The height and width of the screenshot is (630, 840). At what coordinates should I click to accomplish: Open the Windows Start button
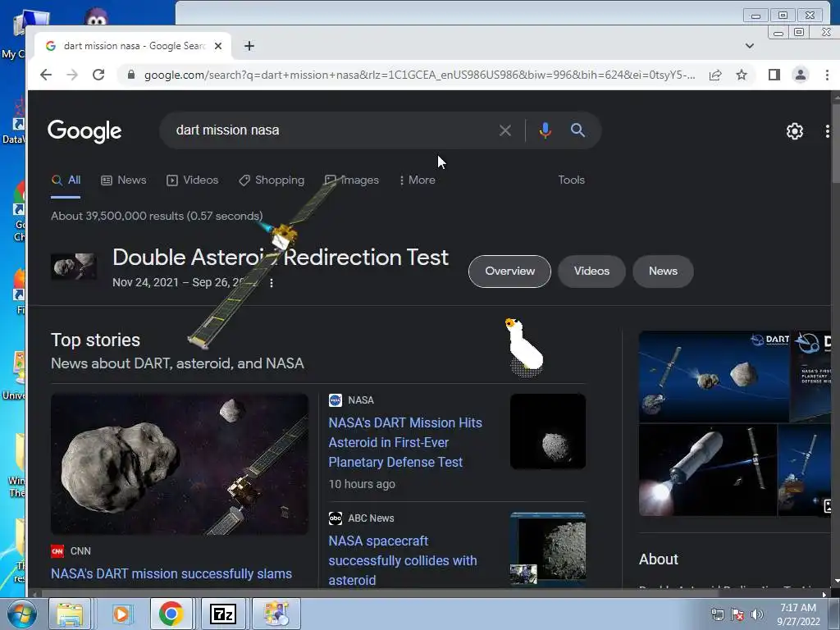21,614
